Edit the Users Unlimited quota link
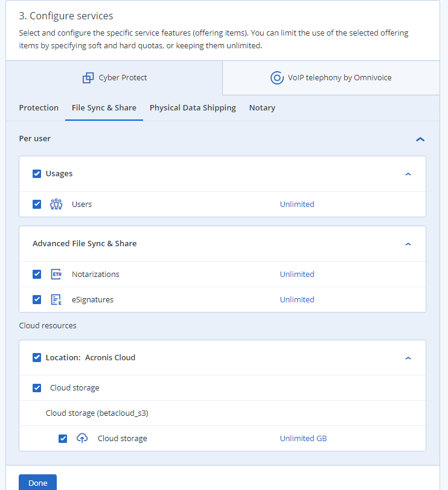The width and height of the screenshot is (448, 490). [x=297, y=204]
